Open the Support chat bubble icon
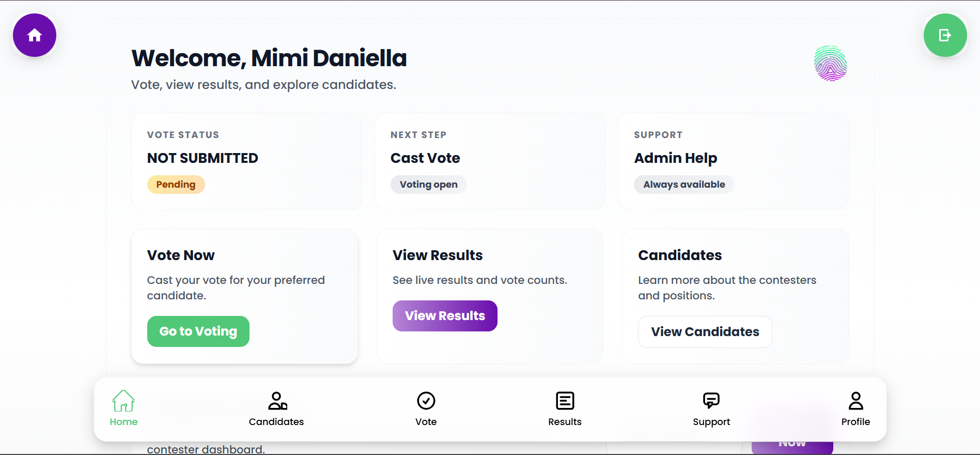This screenshot has width=980, height=455. click(711, 401)
